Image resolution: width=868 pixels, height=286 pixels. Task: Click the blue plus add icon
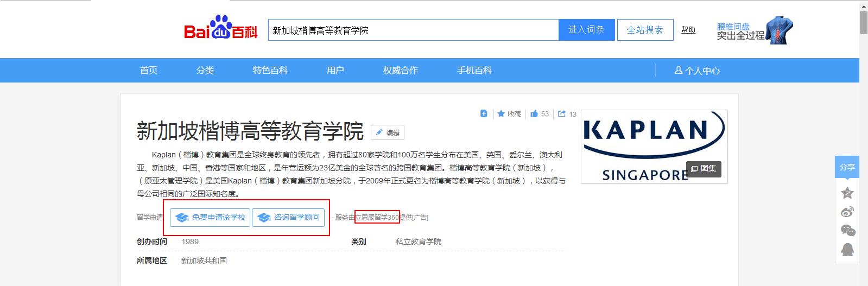[484, 113]
